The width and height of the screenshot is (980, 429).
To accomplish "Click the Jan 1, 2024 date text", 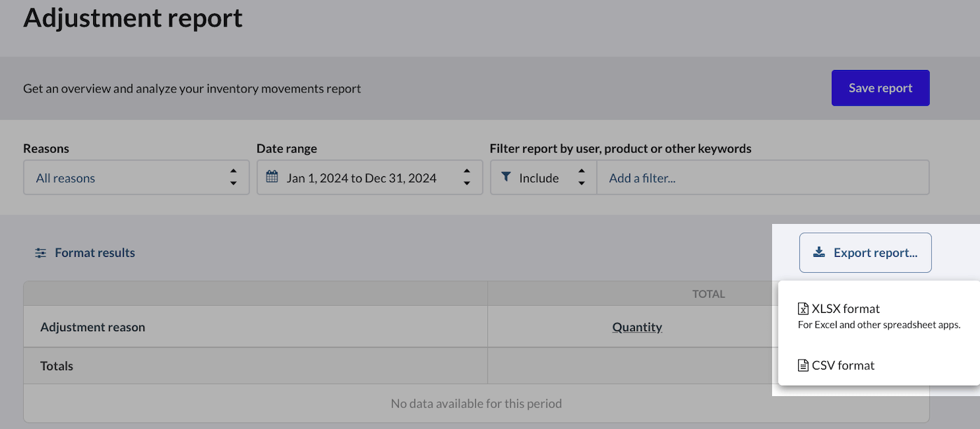I will 317,178.
